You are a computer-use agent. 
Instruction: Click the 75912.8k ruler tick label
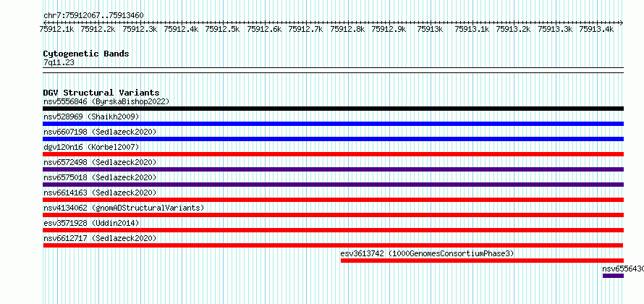pos(347,29)
